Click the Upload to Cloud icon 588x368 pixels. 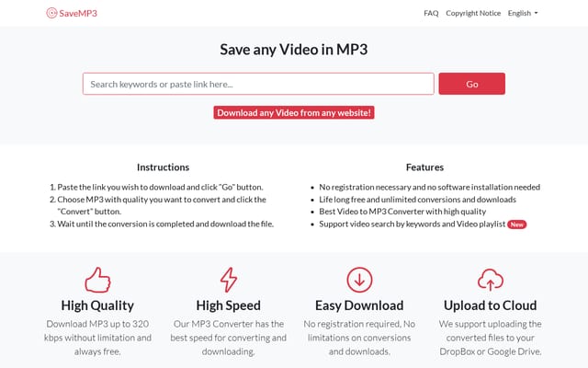coord(490,280)
